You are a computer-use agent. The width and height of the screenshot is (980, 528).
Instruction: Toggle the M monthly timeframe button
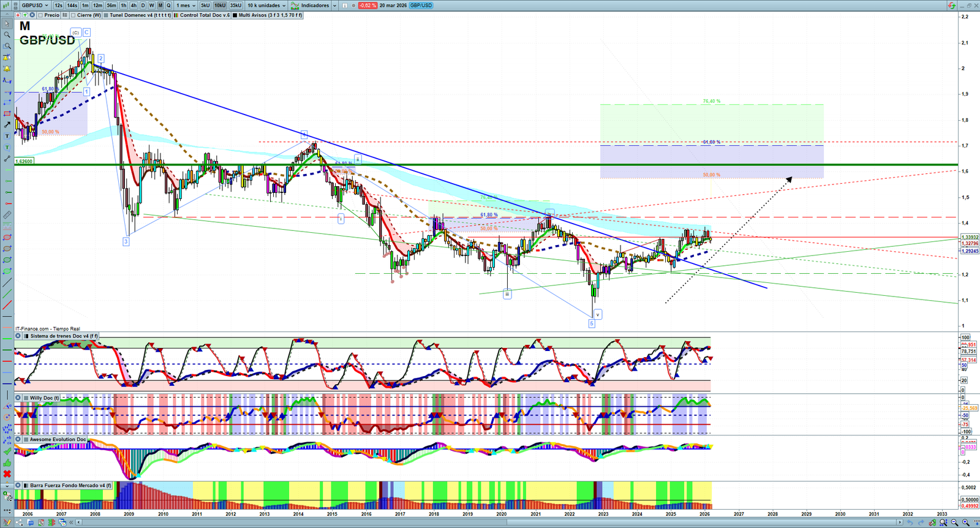tap(160, 6)
